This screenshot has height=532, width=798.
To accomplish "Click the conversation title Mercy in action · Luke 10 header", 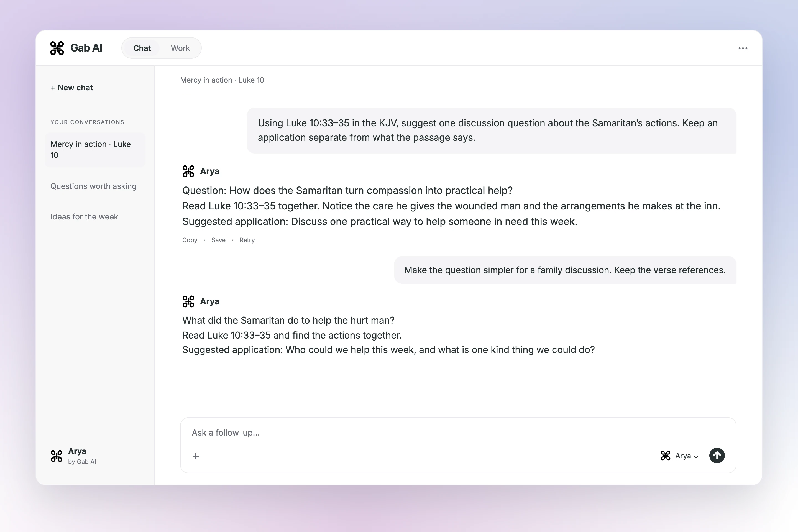I will click(x=222, y=80).
